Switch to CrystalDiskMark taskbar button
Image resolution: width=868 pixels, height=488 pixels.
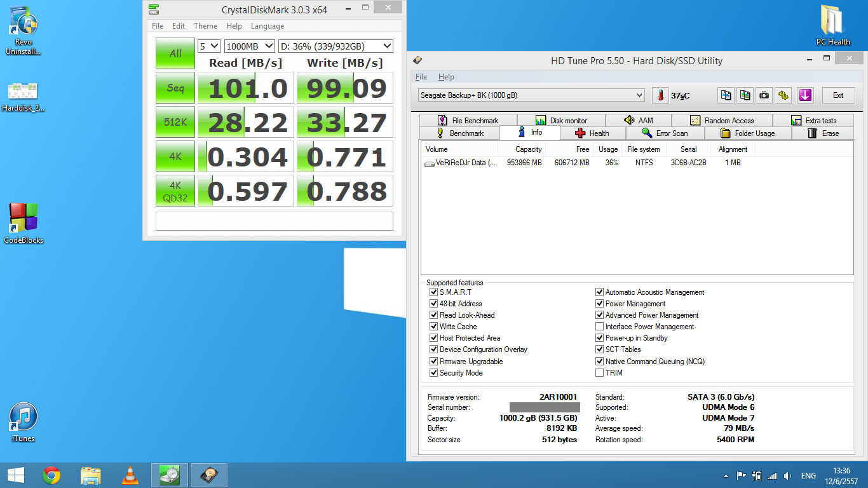pos(169,475)
